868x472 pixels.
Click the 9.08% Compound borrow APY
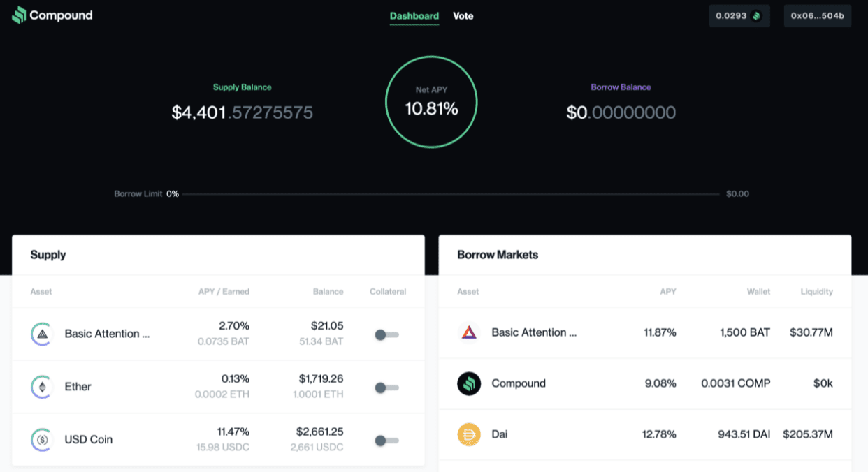[661, 383]
